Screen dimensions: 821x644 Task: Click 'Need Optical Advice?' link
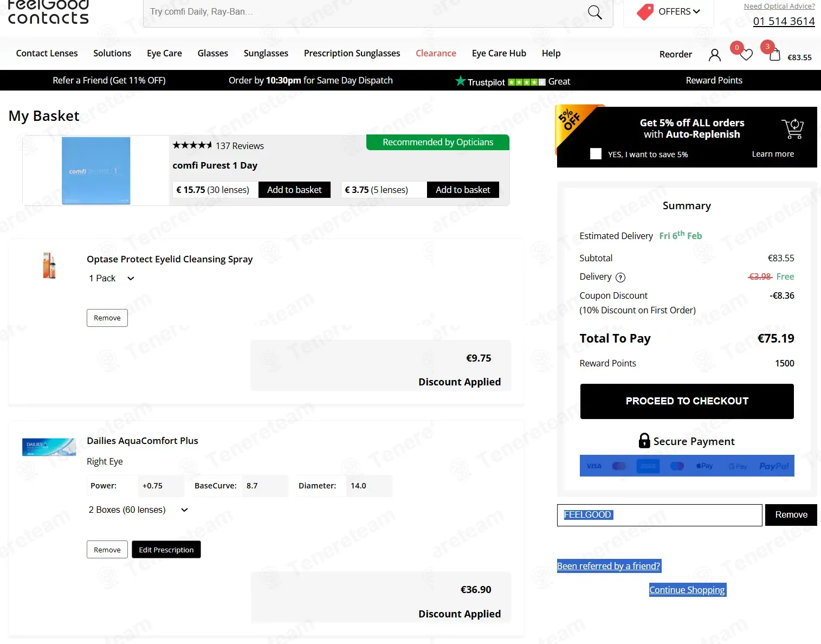coord(779,7)
